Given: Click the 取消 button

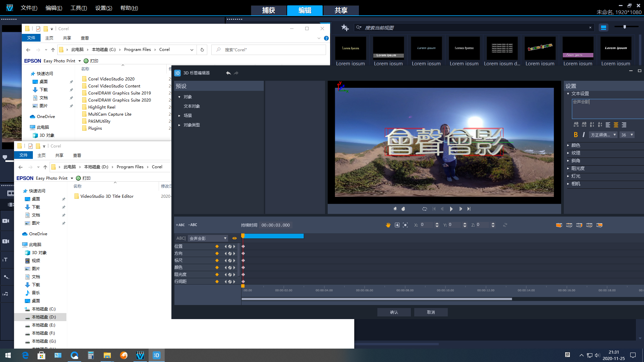Looking at the screenshot, I should point(431,312).
